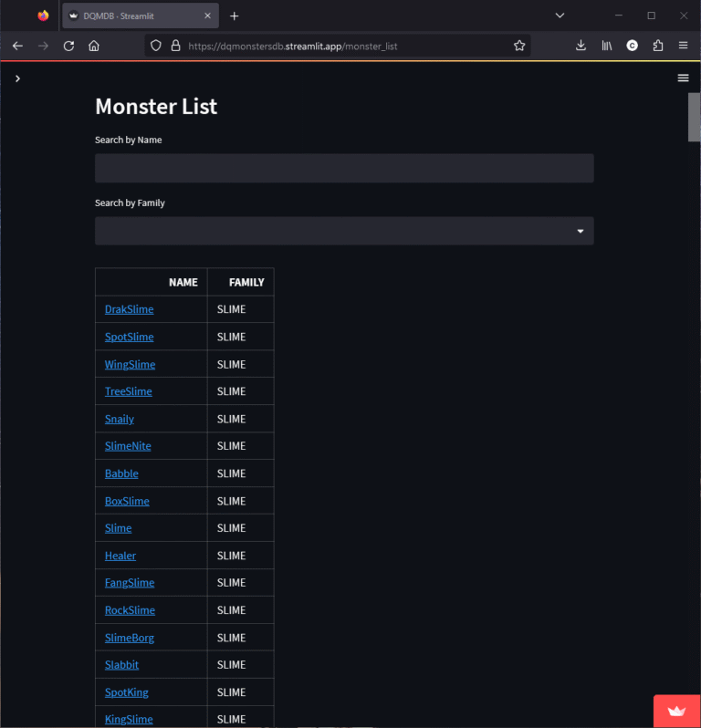Screen dimensions: 701x728
Task: Open the RockSlime link
Action: point(131,610)
